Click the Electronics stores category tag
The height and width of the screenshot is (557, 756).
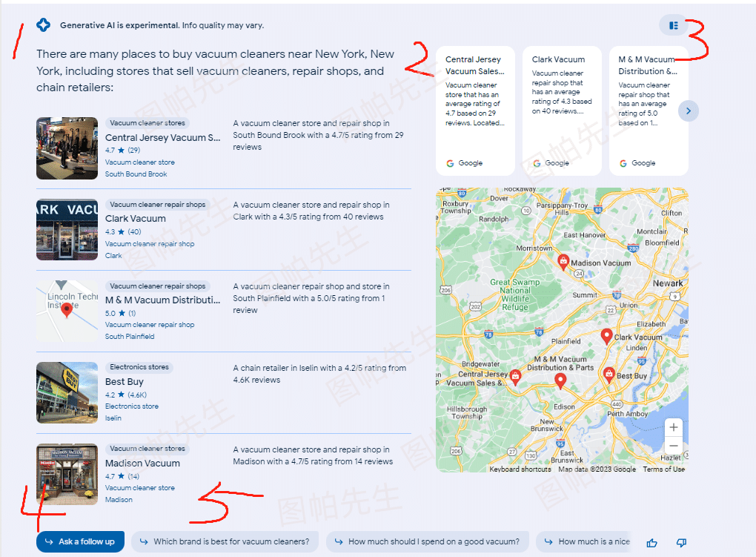tap(139, 367)
